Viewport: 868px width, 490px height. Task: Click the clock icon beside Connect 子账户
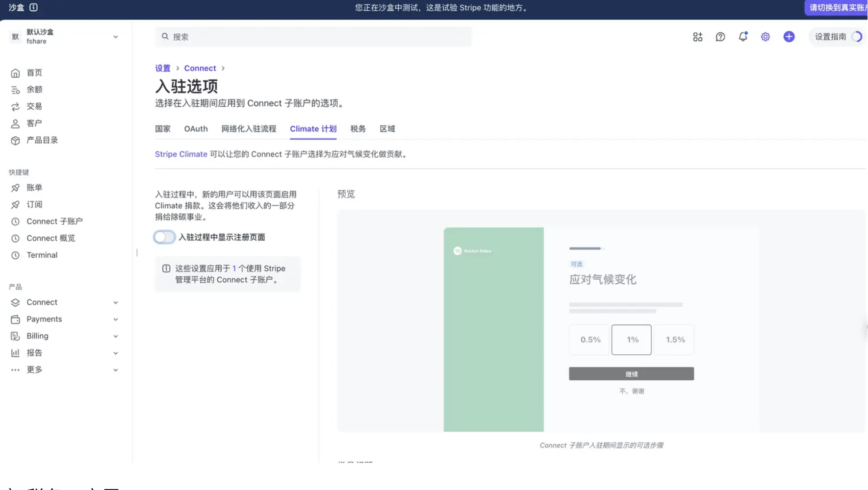[x=16, y=221]
